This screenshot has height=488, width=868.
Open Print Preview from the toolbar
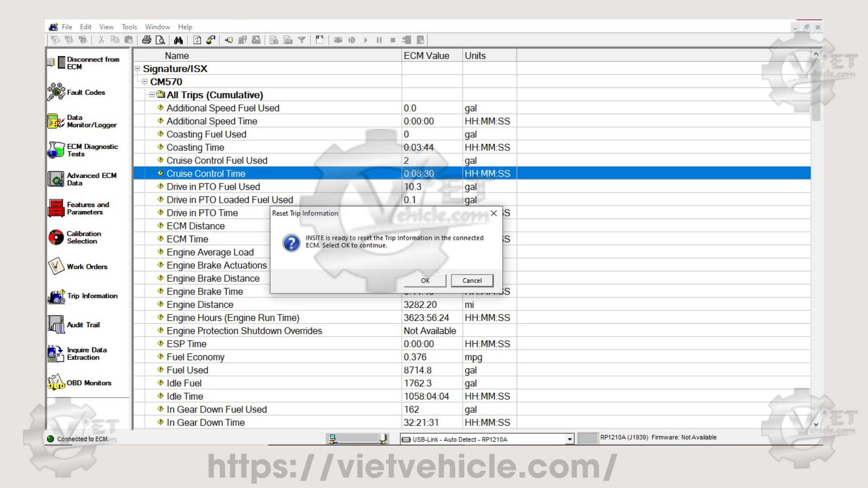coord(160,40)
